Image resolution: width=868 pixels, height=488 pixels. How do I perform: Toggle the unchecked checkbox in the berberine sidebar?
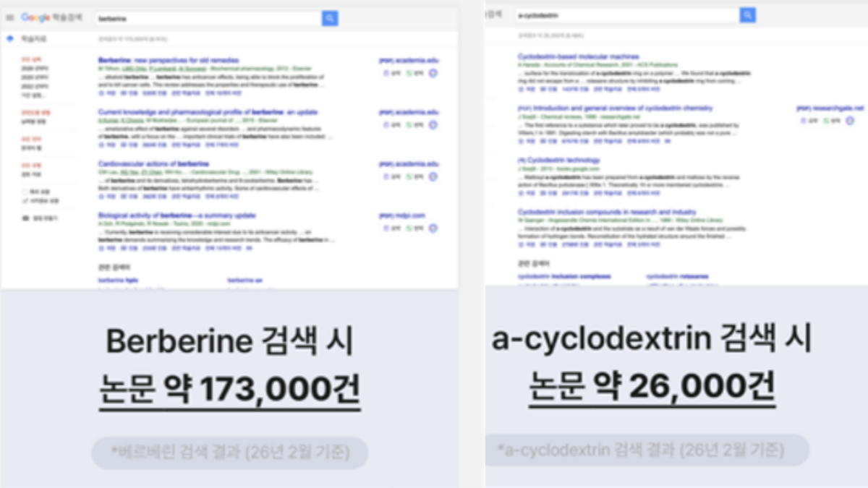tap(25, 192)
